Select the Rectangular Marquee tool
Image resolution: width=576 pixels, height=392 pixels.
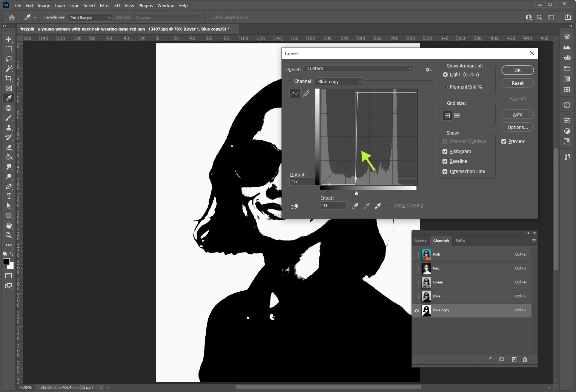(9, 49)
